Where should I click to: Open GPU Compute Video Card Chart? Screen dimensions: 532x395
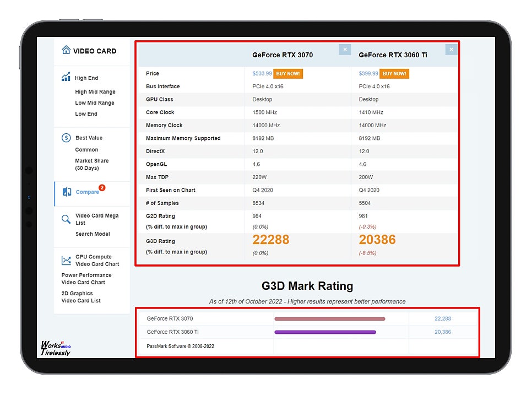[97, 260]
